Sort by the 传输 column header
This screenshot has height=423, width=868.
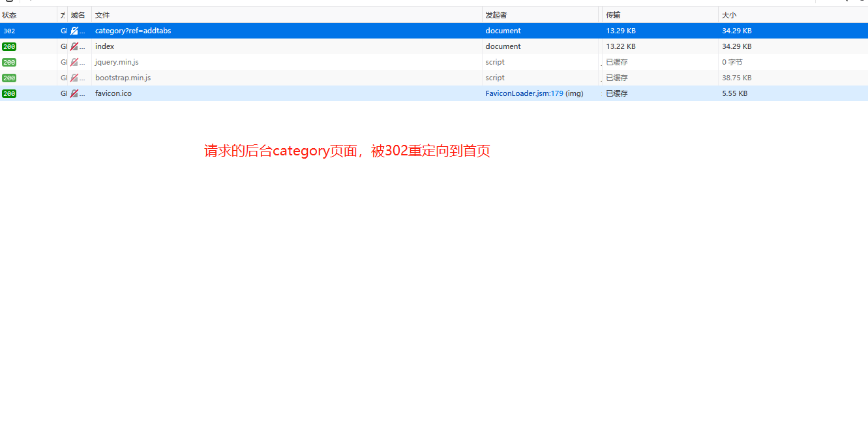pos(613,15)
